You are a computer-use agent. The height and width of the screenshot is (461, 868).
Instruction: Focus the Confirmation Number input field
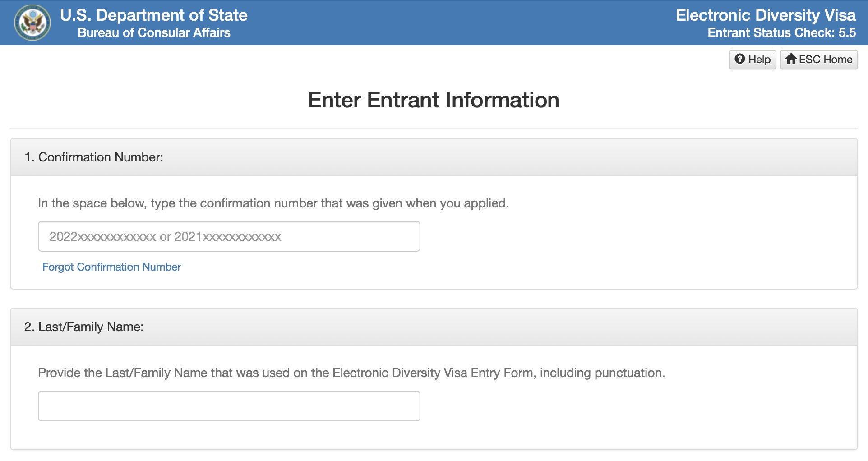[229, 236]
